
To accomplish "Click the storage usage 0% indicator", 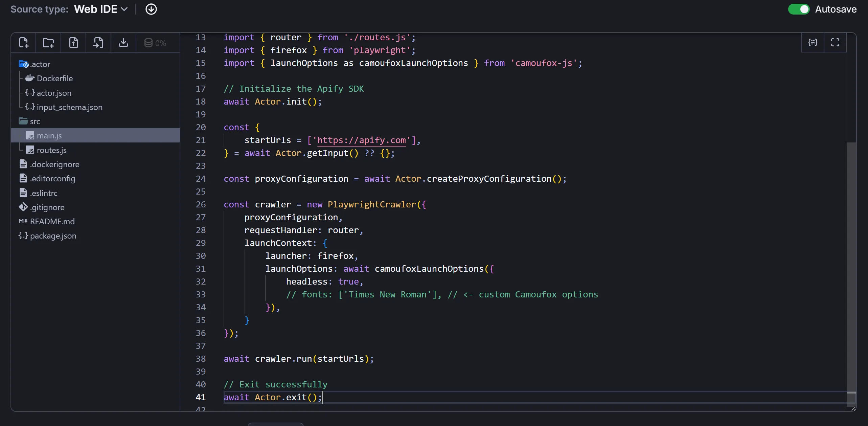I will pyautogui.click(x=155, y=43).
